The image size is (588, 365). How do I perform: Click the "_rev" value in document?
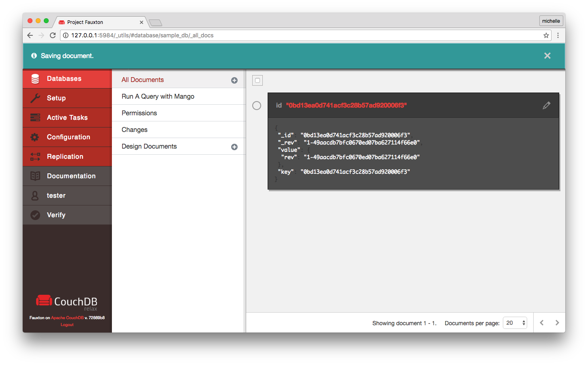362,143
